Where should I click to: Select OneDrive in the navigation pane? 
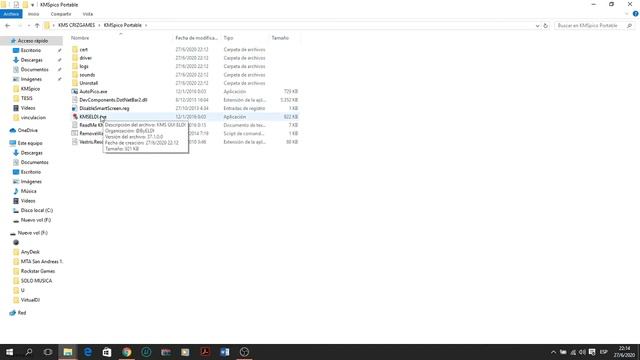(27, 130)
